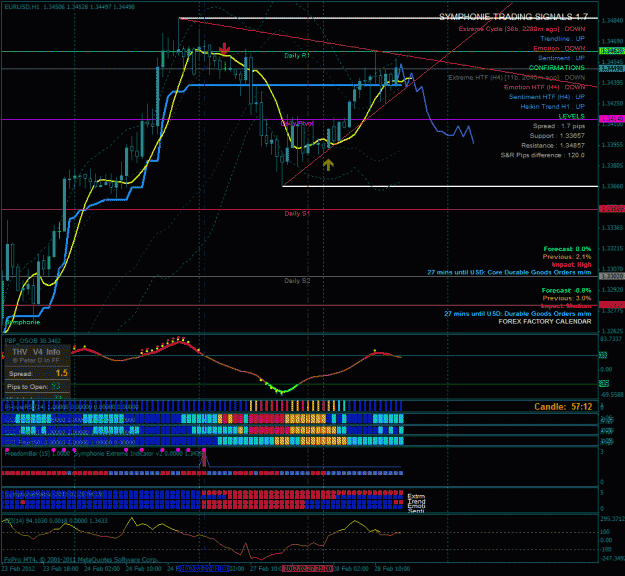Click the 'Extrm' row legend label
The image size is (625, 576).
pyautogui.click(x=416, y=496)
